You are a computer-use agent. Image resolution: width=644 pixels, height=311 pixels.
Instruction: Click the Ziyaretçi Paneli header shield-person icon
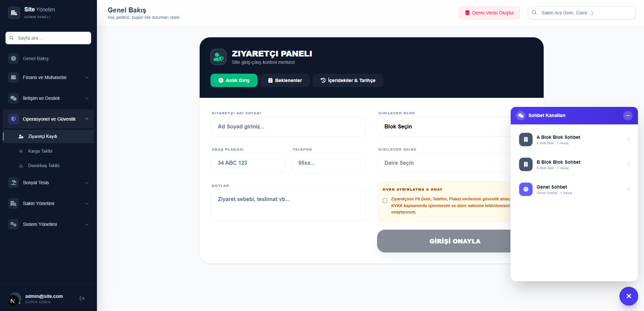pyautogui.click(x=218, y=57)
